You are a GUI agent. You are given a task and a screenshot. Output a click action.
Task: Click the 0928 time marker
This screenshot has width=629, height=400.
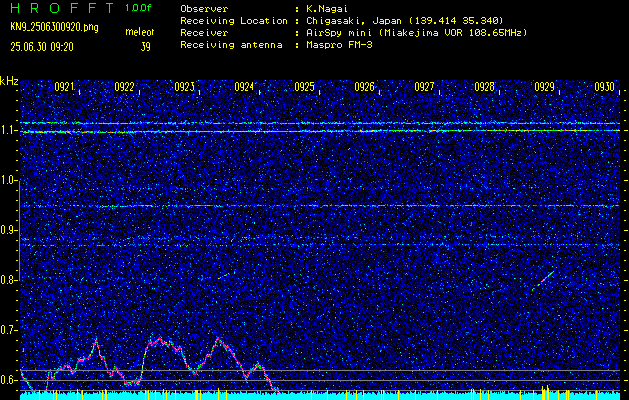tap(484, 87)
